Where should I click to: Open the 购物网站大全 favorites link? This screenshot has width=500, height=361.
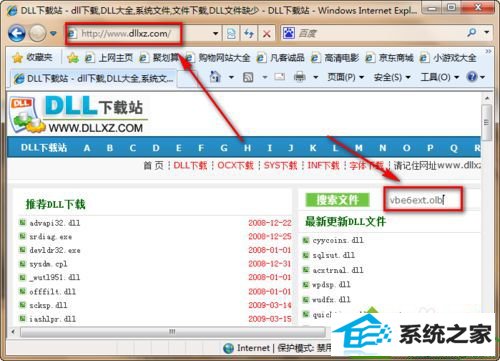tap(218, 58)
